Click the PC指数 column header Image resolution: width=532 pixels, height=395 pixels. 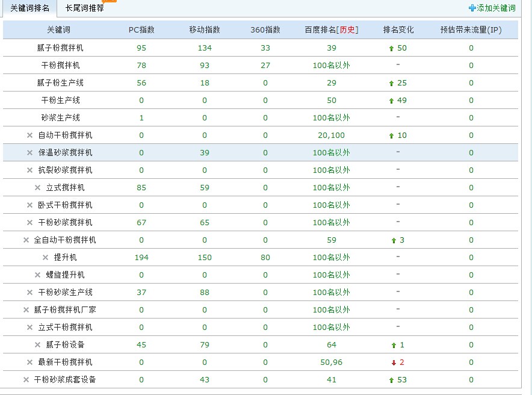click(x=141, y=30)
